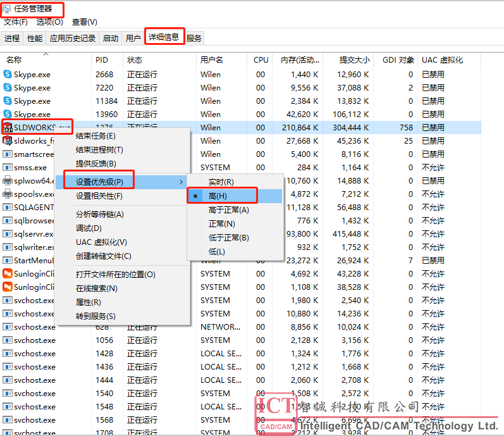
Task: Click the sqlbrowser process icon
Action: coord(8,221)
